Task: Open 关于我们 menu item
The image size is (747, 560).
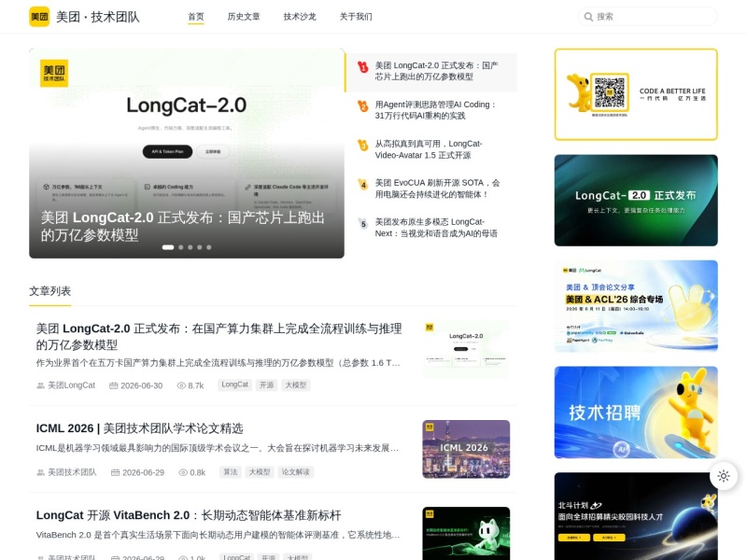Action: 356,17
